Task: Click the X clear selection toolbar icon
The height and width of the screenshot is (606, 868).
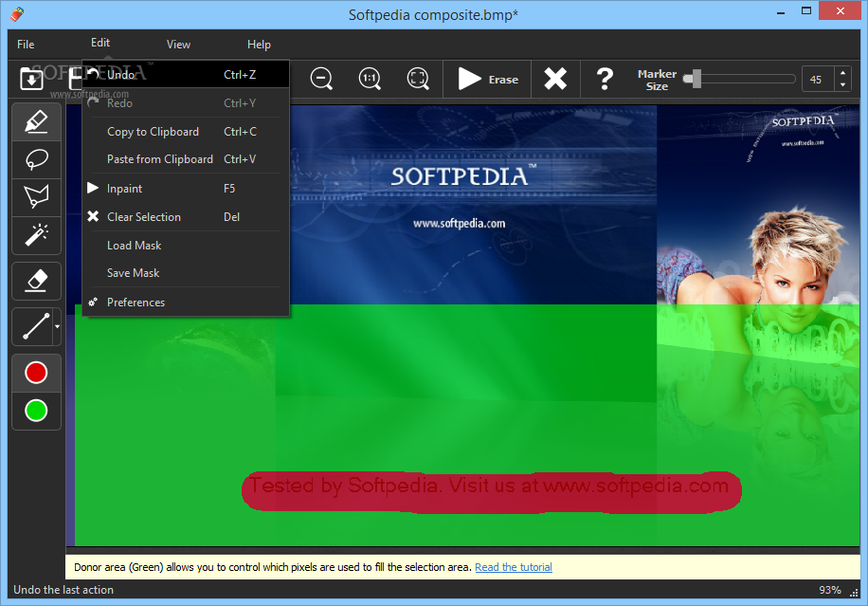Action: 555,79
